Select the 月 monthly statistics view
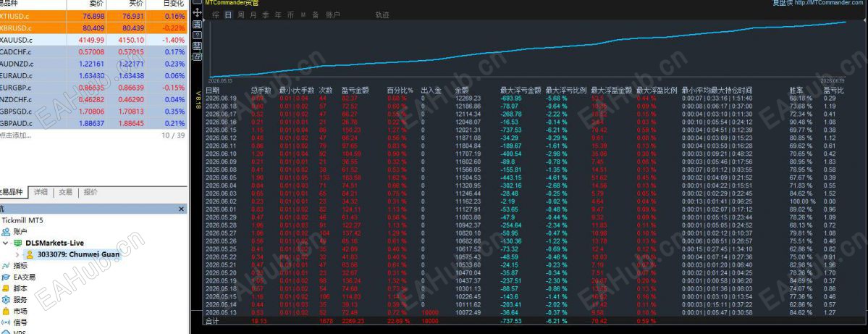The width and height of the screenshot is (868, 334). tap(253, 15)
